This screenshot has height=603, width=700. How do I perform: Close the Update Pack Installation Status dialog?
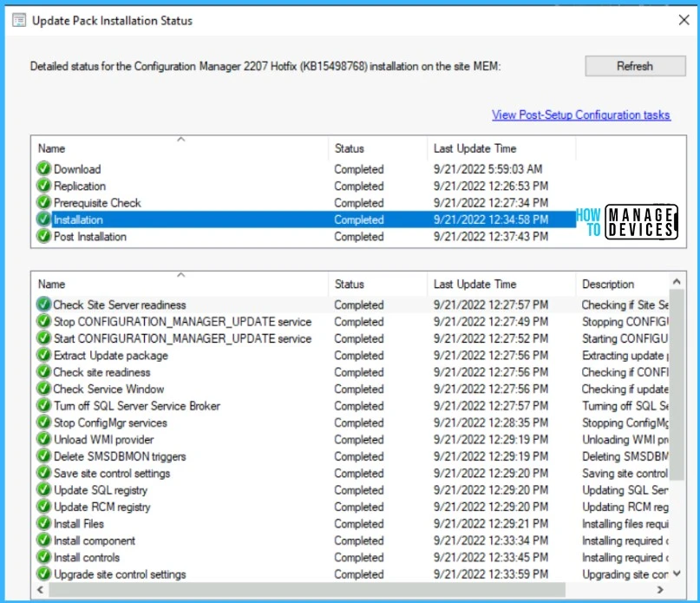684,20
